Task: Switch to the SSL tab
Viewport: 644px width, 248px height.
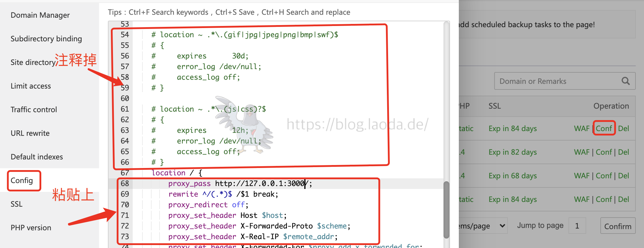Action: click(x=17, y=204)
